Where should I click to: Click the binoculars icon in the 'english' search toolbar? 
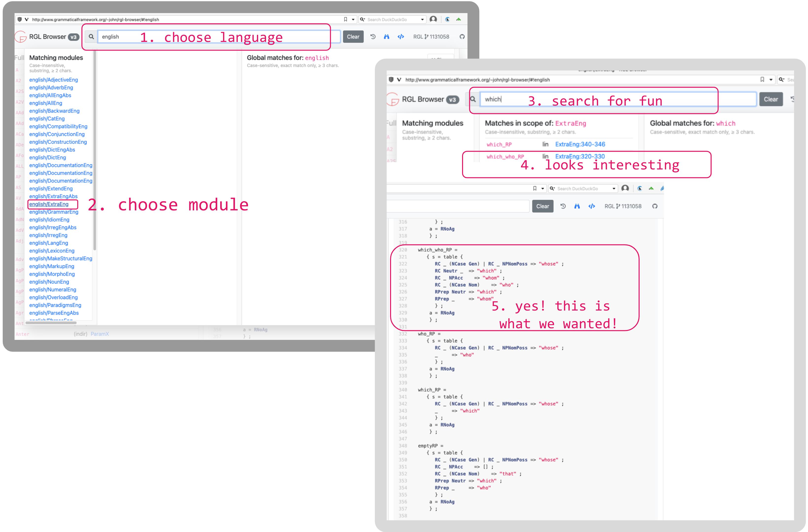(386, 37)
